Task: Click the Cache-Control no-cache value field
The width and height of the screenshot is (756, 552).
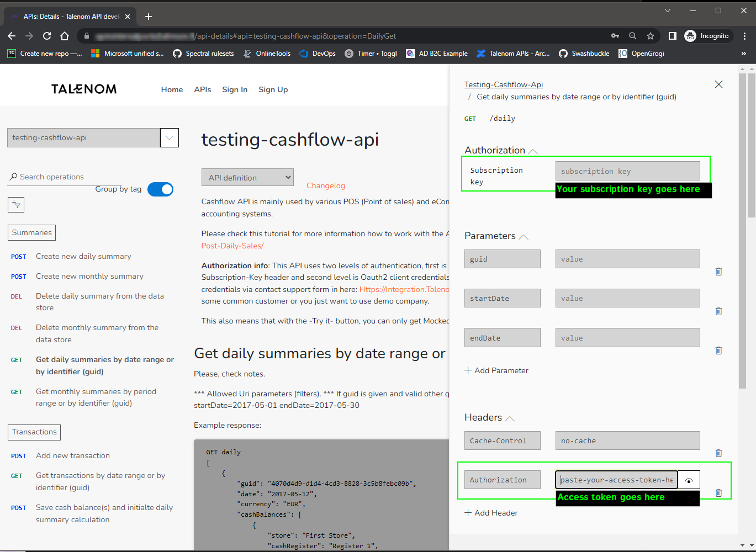Action: pos(628,440)
